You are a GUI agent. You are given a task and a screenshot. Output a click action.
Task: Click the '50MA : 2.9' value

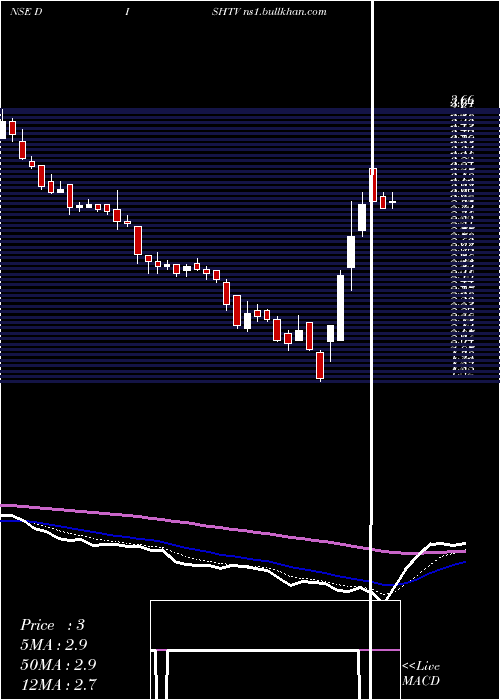(x=58, y=665)
